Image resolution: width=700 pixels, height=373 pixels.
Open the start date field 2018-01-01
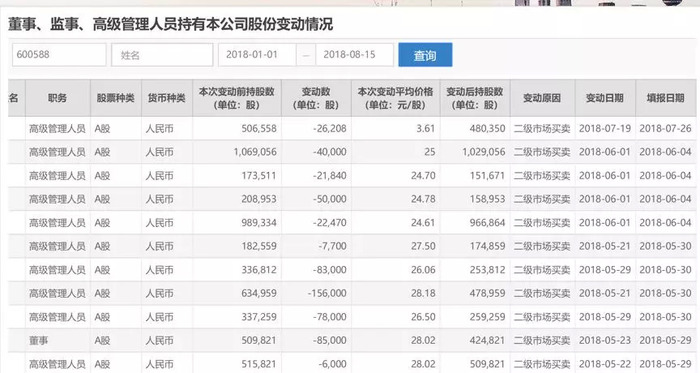point(257,55)
